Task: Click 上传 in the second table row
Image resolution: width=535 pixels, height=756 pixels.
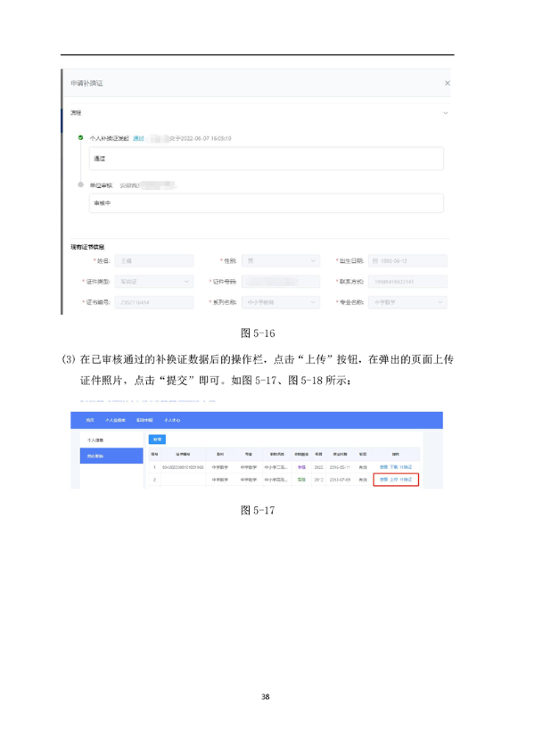Action: click(x=393, y=480)
